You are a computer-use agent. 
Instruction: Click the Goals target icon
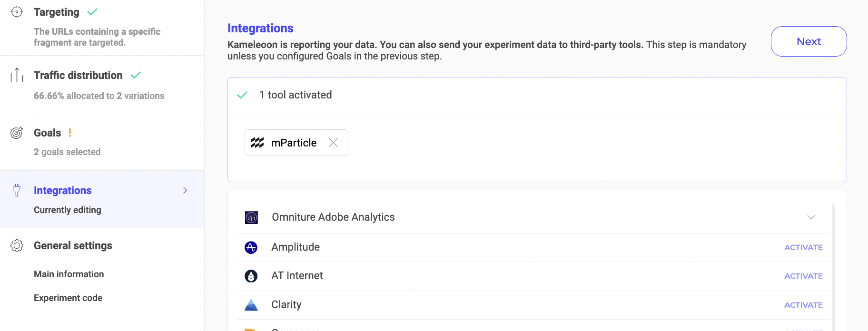point(17,133)
